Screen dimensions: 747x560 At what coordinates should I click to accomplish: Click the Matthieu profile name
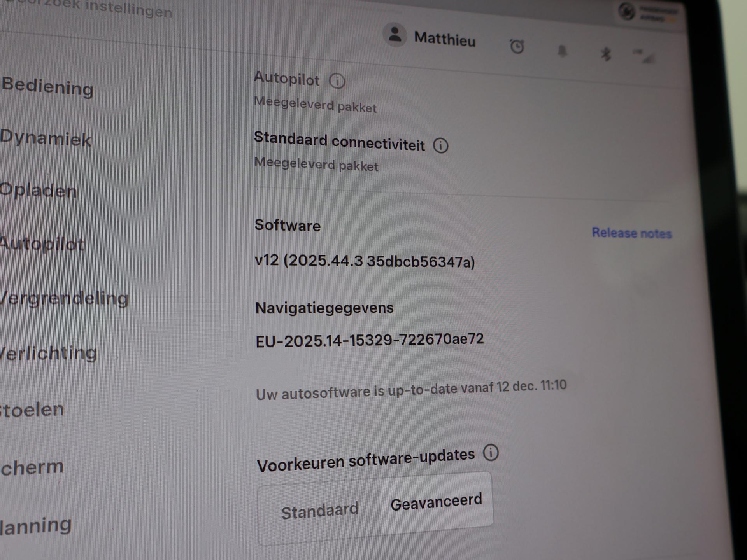click(x=445, y=39)
